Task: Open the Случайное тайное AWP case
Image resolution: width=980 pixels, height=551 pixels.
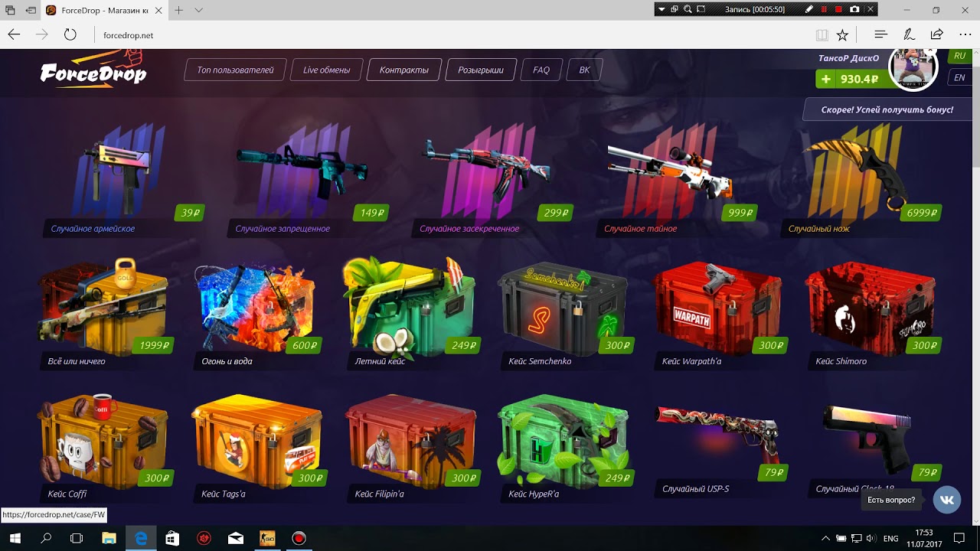Action: pyautogui.click(x=677, y=180)
